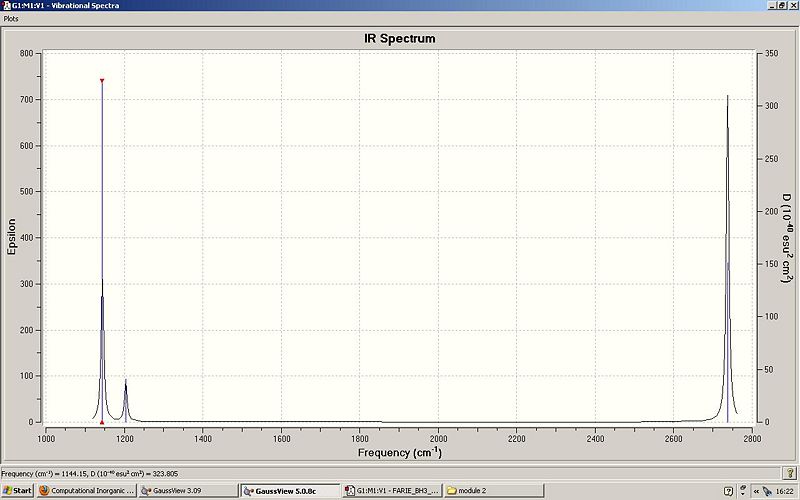
Task: Open the Plots menu
Action: point(11,18)
